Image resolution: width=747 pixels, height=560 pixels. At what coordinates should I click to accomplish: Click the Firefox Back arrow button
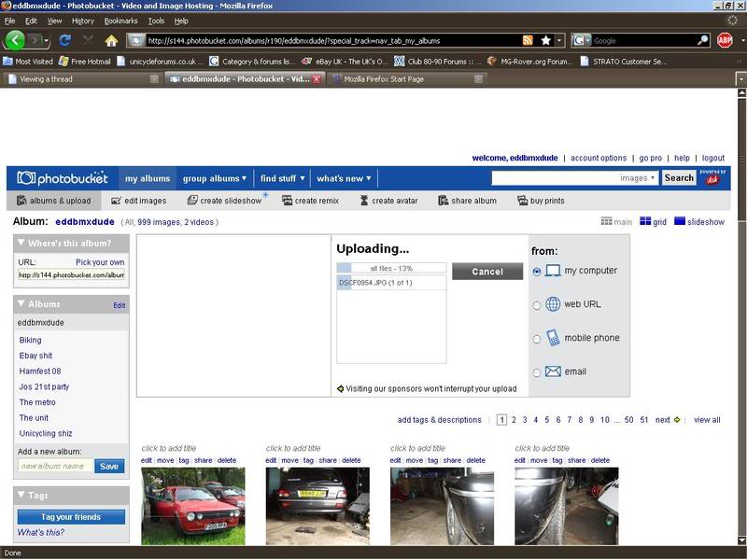pyautogui.click(x=14, y=40)
